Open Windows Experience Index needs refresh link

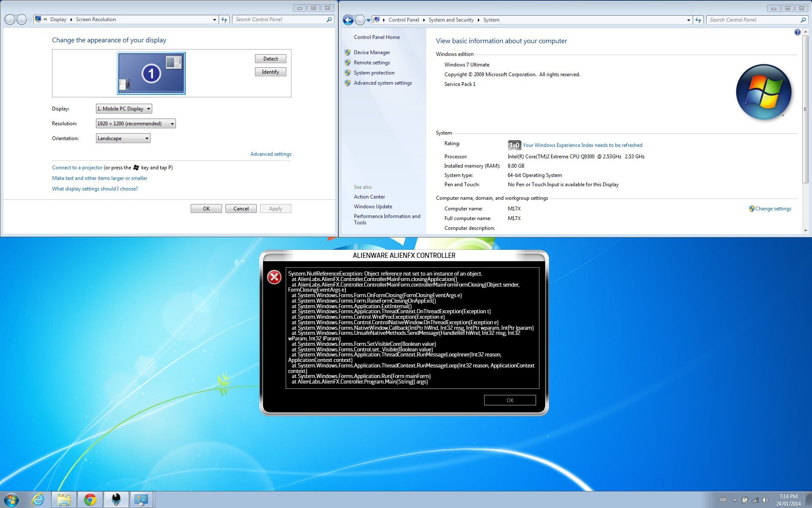[582, 145]
